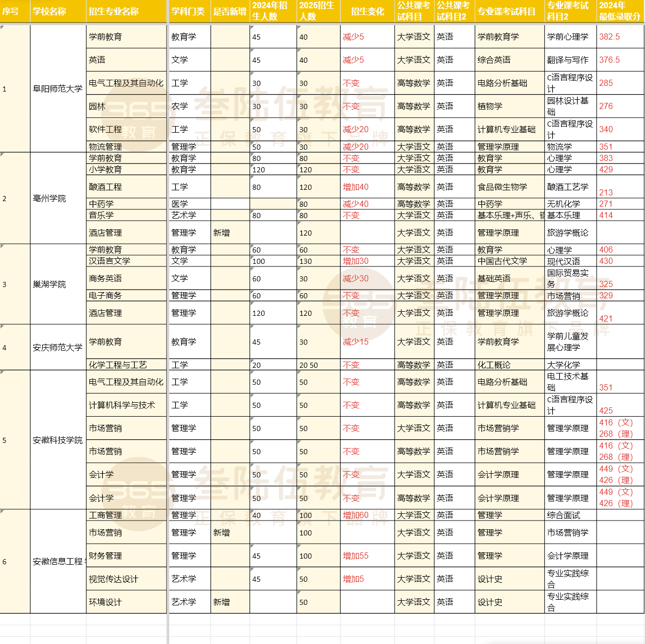Select the 亳州学院 merged cell
The image size is (645, 644).
click(58, 199)
